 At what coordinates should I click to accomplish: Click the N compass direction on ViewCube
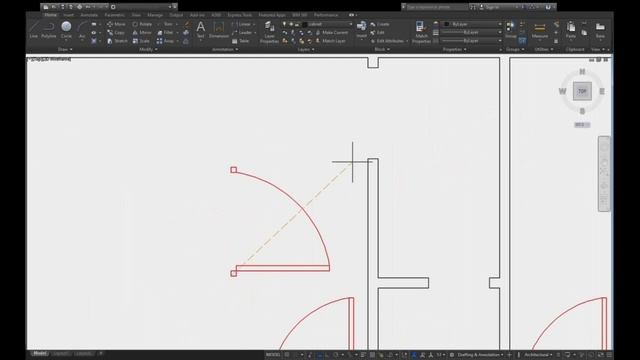click(582, 72)
